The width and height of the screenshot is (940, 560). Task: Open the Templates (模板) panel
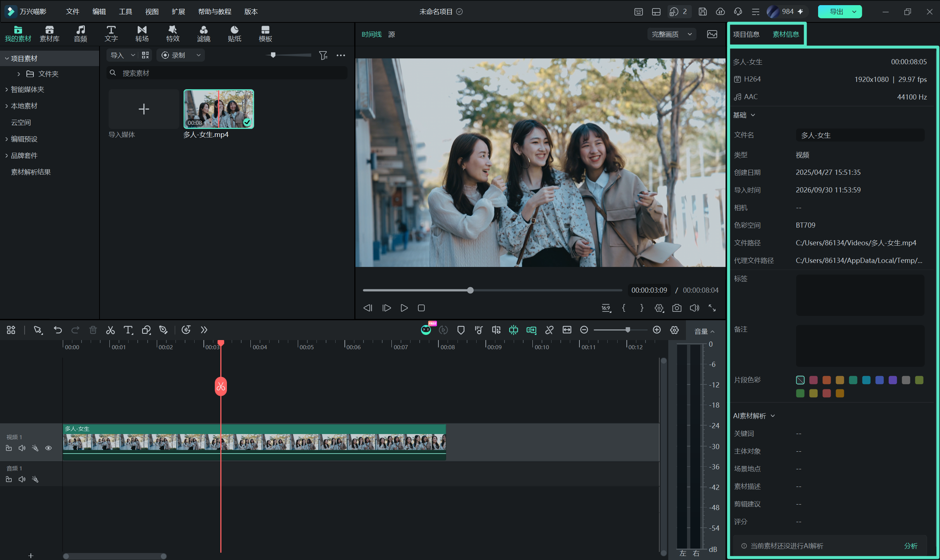pos(265,34)
